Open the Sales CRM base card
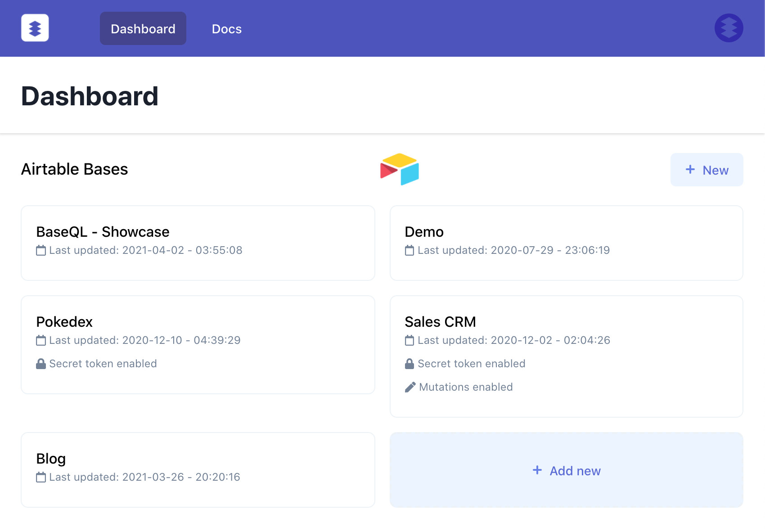The height and width of the screenshot is (532, 765). [x=566, y=356]
